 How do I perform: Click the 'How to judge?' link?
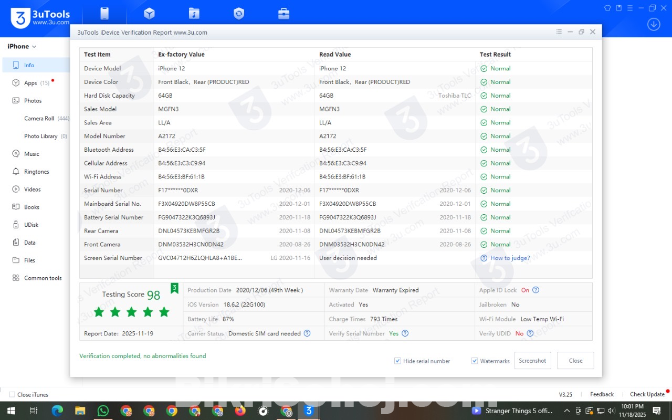tap(509, 257)
